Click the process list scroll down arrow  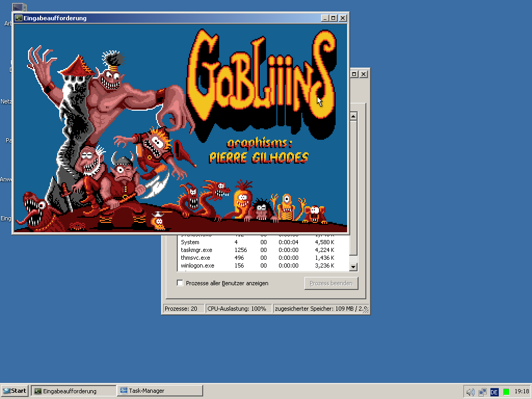(x=353, y=267)
